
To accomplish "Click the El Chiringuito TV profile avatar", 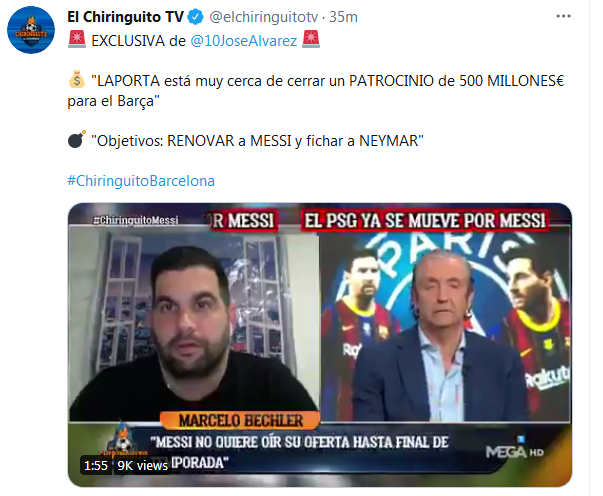I will click(31, 30).
